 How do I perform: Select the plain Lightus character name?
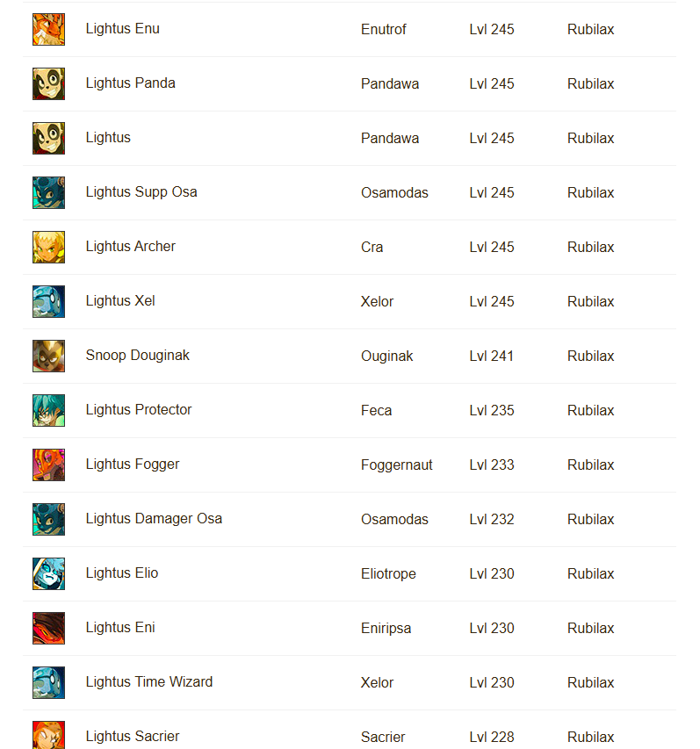click(x=108, y=138)
